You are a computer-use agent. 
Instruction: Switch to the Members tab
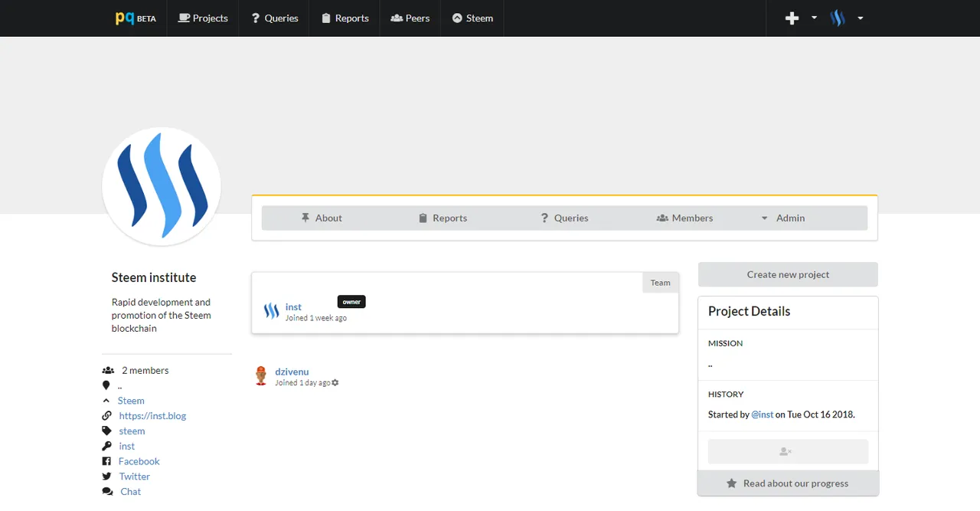pos(684,218)
